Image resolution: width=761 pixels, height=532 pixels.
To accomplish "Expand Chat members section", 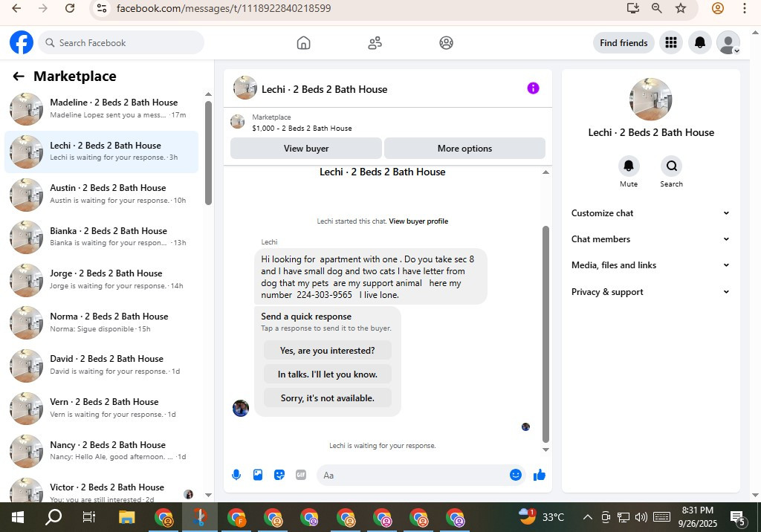I will 650,239.
